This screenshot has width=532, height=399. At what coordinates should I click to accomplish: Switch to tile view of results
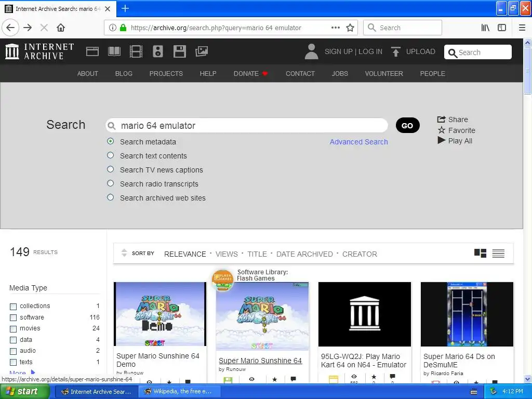point(480,253)
